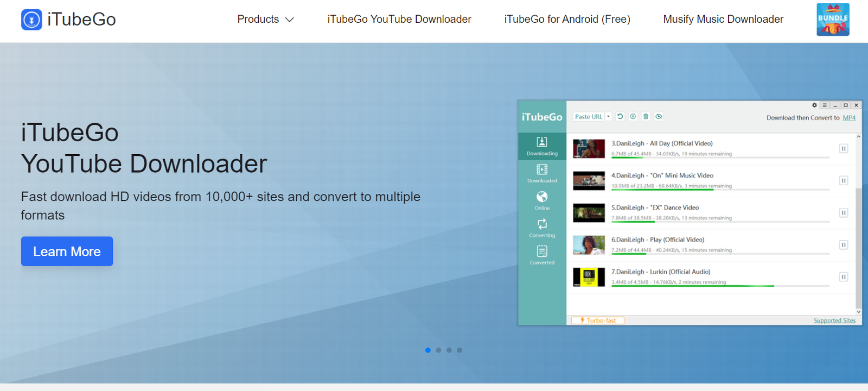Click the Play (Official Video) thumbnail
This screenshot has height=391, width=868.
pos(589,245)
